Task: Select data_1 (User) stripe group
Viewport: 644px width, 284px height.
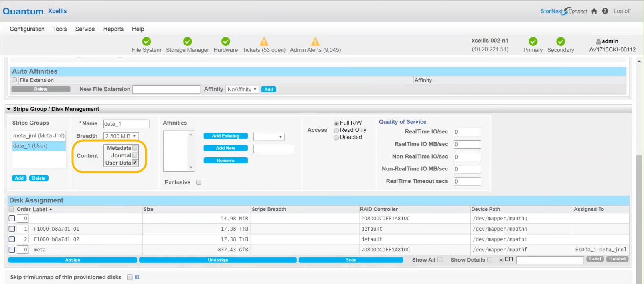Action: [39, 146]
